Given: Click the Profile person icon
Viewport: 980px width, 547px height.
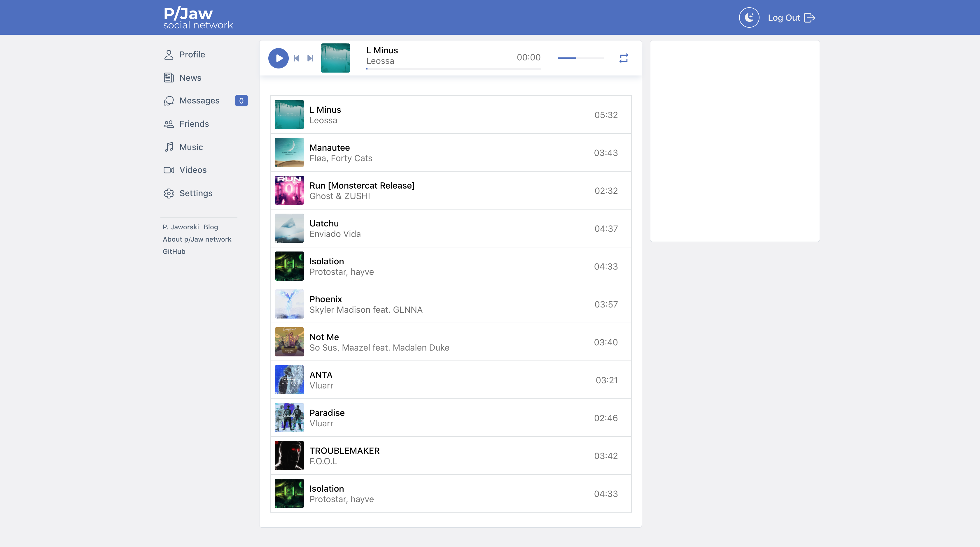Looking at the screenshot, I should [x=169, y=55].
